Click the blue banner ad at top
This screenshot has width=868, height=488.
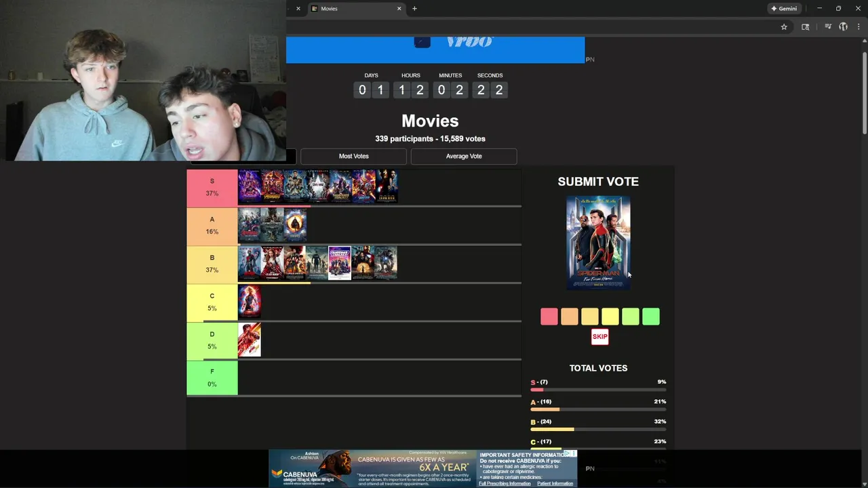(x=435, y=49)
